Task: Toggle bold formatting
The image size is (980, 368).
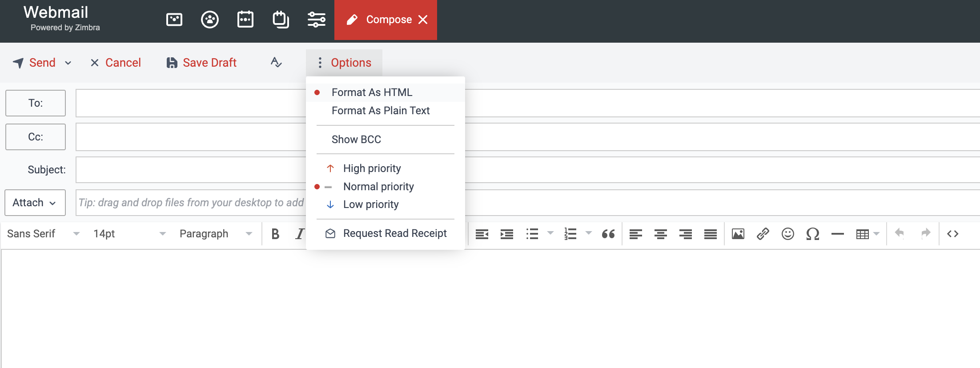Action: [275, 234]
